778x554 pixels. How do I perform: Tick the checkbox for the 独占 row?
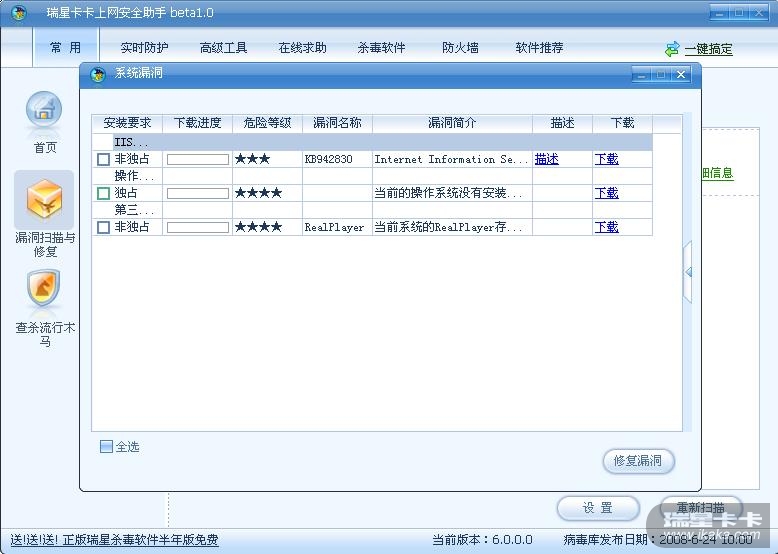(x=103, y=193)
